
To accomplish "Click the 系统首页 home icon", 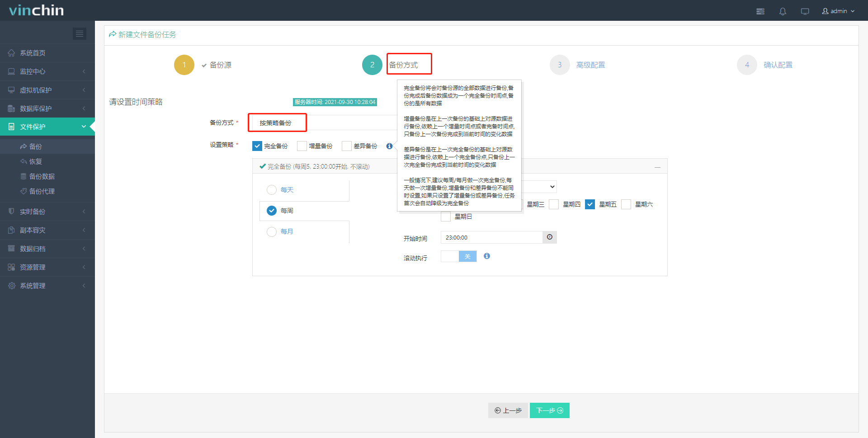I will (11, 53).
